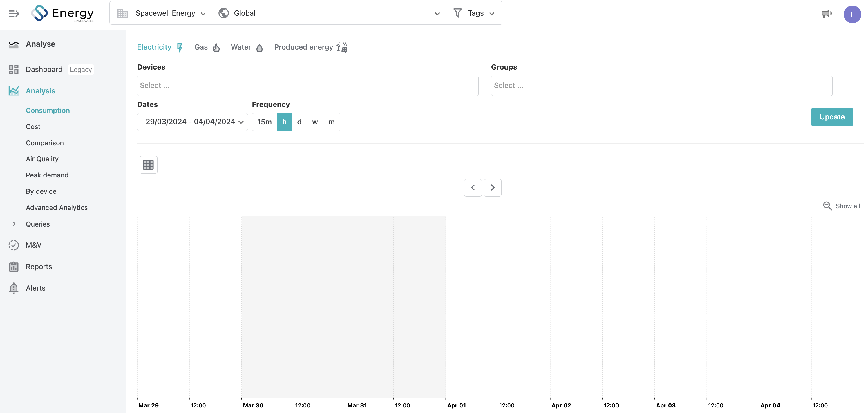The height and width of the screenshot is (413, 868).
Task: Click the Analysis menu label
Action: coord(40,91)
